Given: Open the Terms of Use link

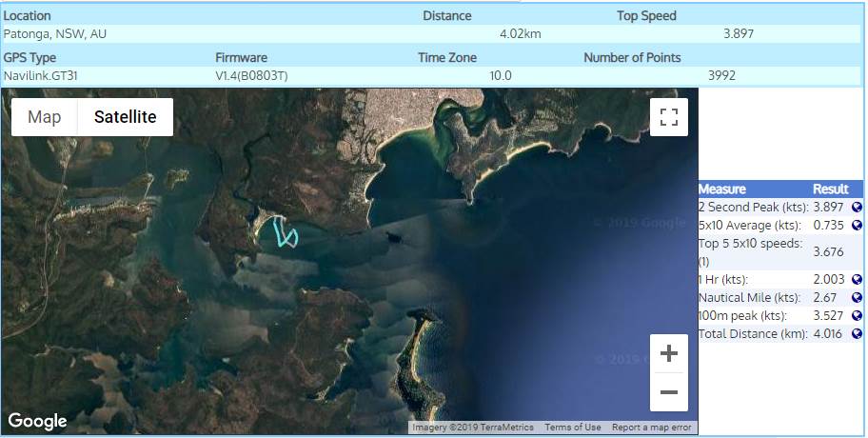Looking at the screenshot, I should tap(573, 428).
